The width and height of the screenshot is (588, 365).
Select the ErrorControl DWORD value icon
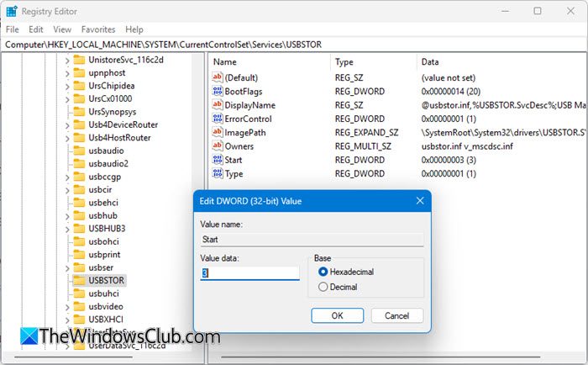pyautogui.click(x=217, y=119)
